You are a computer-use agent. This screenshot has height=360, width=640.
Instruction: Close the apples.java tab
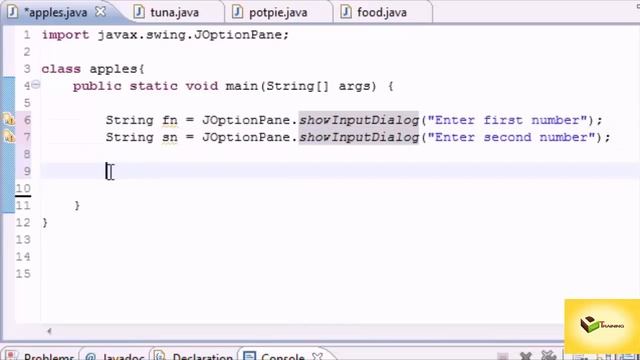[x=100, y=12]
